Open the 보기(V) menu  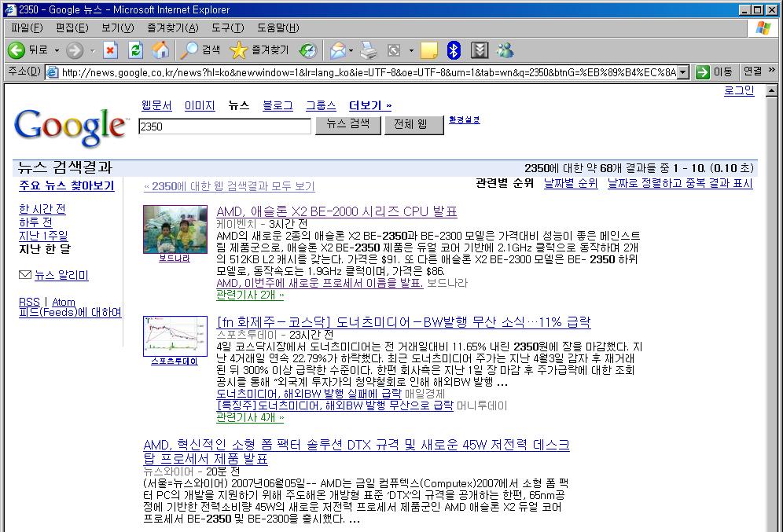116,28
